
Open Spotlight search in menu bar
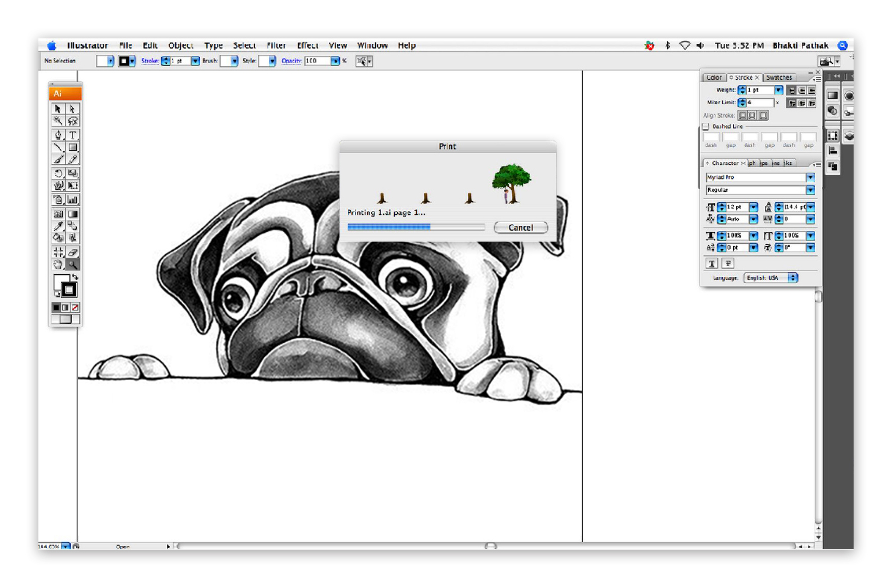[842, 46]
